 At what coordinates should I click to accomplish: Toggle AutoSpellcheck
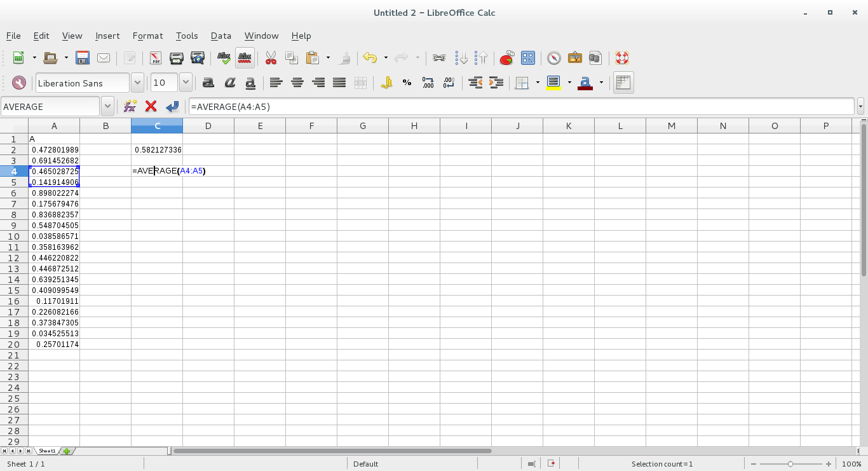[245, 58]
